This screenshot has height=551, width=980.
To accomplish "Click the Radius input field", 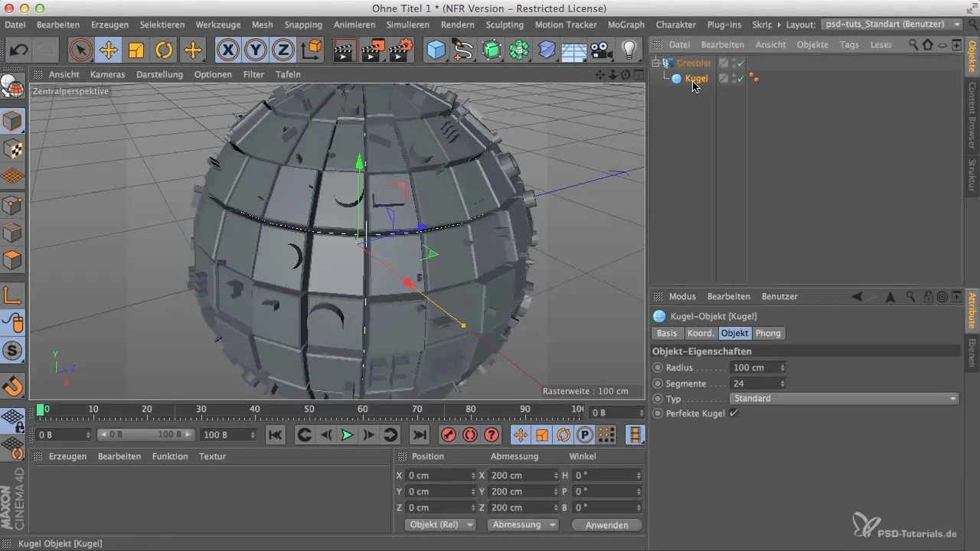I will (x=758, y=368).
